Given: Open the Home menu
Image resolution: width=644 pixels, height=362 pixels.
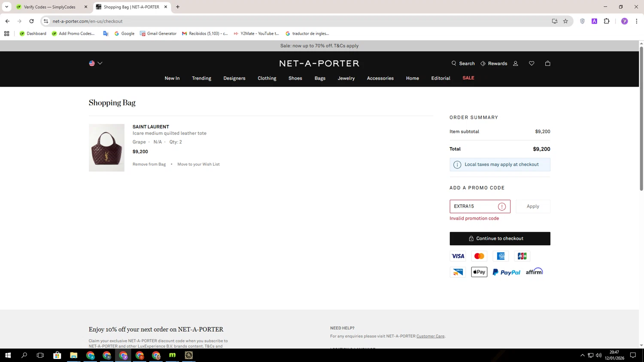Looking at the screenshot, I should [x=413, y=78].
